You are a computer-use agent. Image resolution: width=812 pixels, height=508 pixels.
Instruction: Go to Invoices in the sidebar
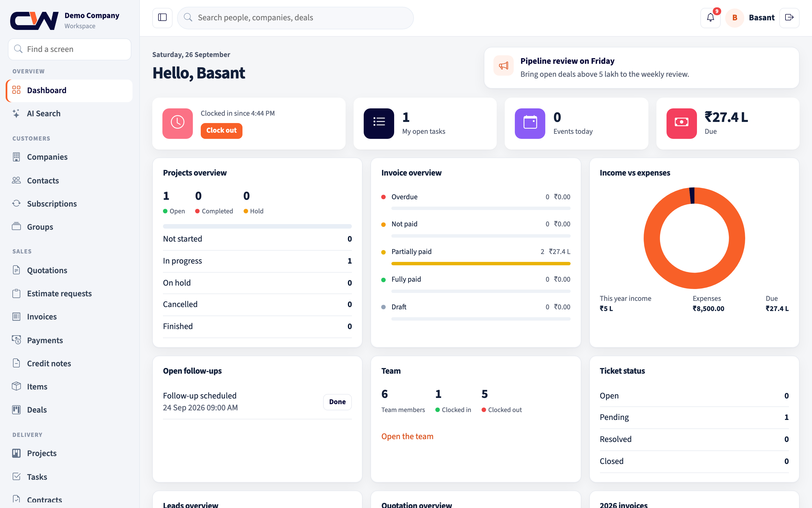tap(69, 316)
